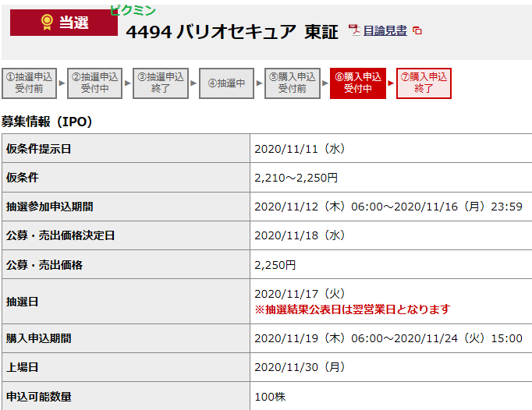
Task: Select step ③抽選申込終了
Action: (x=161, y=83)
